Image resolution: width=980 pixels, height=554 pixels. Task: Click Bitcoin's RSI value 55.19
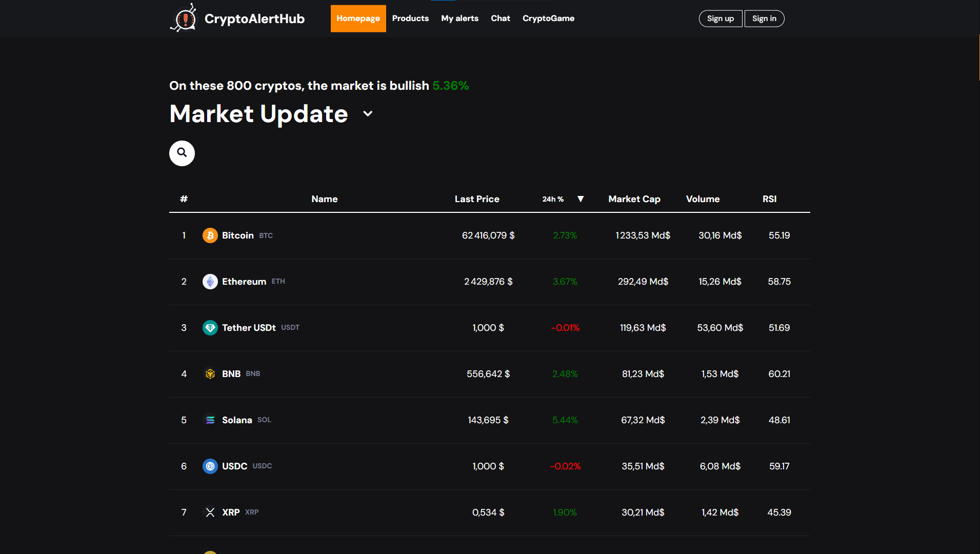(779, 235)
